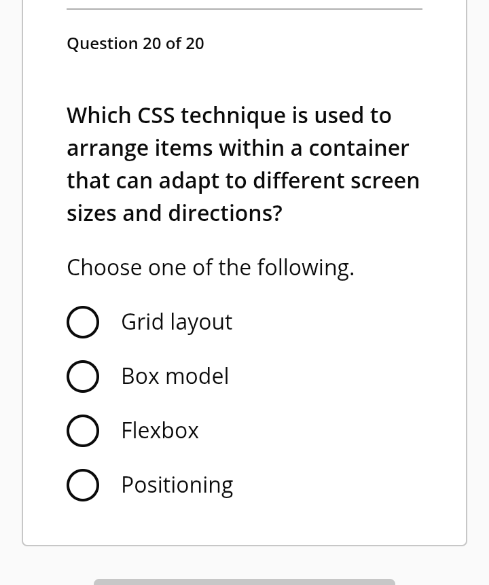Mark the Flexbox radio circle

coord(83,431)
